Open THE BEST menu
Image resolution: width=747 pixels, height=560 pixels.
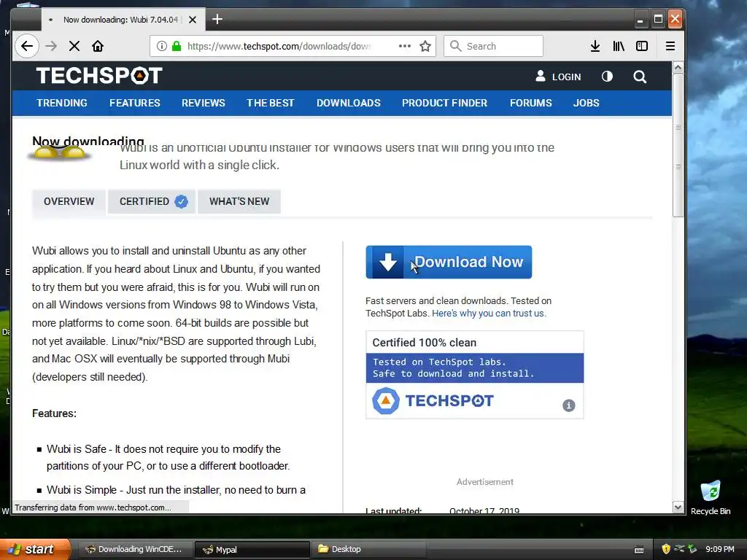click(x=271, y=103)
